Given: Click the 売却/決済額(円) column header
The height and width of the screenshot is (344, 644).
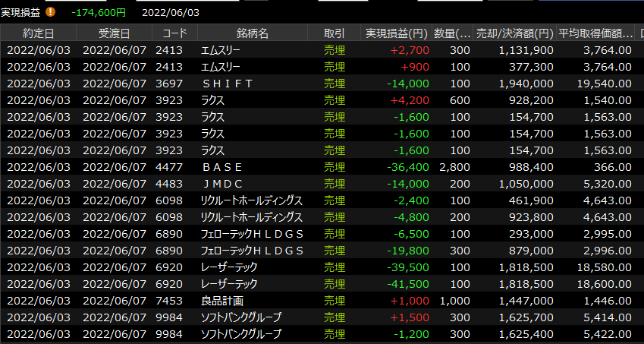Looking at the screenshot, I should click(x=514, y=33).
